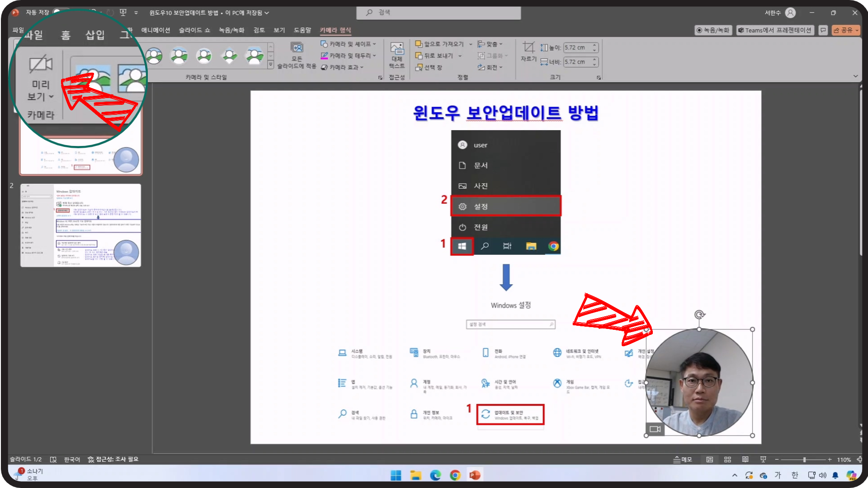Launch PowerPoint icon in Windows taskbar
The image size is (868, 488).
point(475,475)
